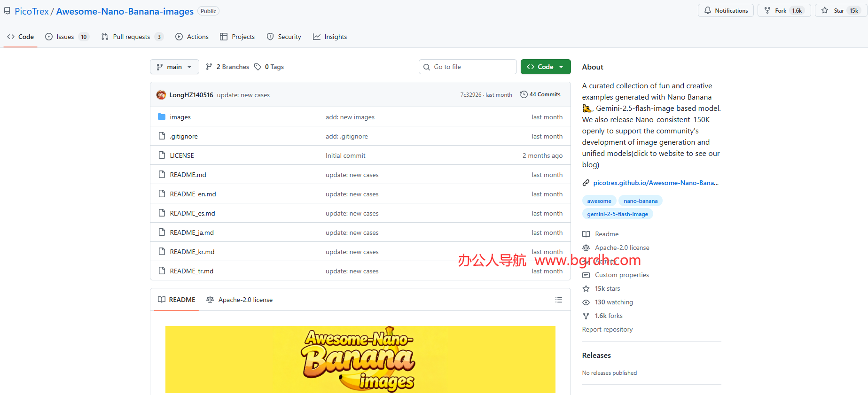Click the Awesome-Nano-Banana images banner
The image size is (868, 395).
[x=360, y=359]
